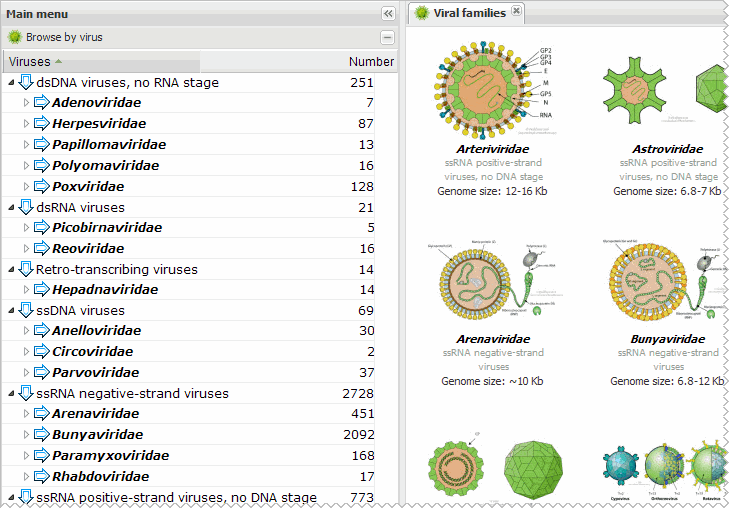This screenshot has width=730, height=509.
Task: Click the Anelloviridae right-arrow icon
Action: pyautogui.click(x=41, y=330)
